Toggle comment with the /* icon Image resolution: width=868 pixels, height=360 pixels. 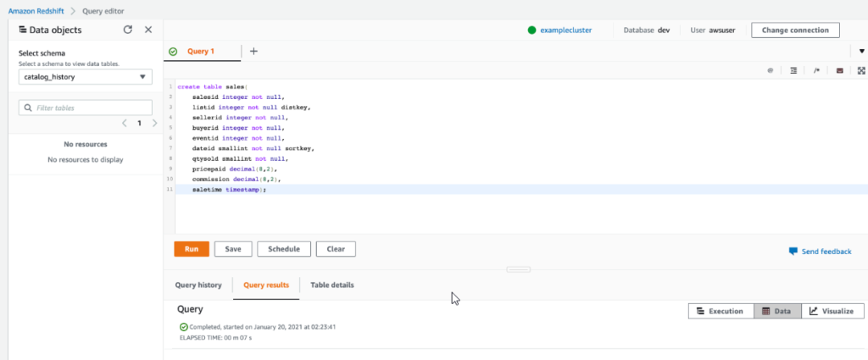click(816, 71)
